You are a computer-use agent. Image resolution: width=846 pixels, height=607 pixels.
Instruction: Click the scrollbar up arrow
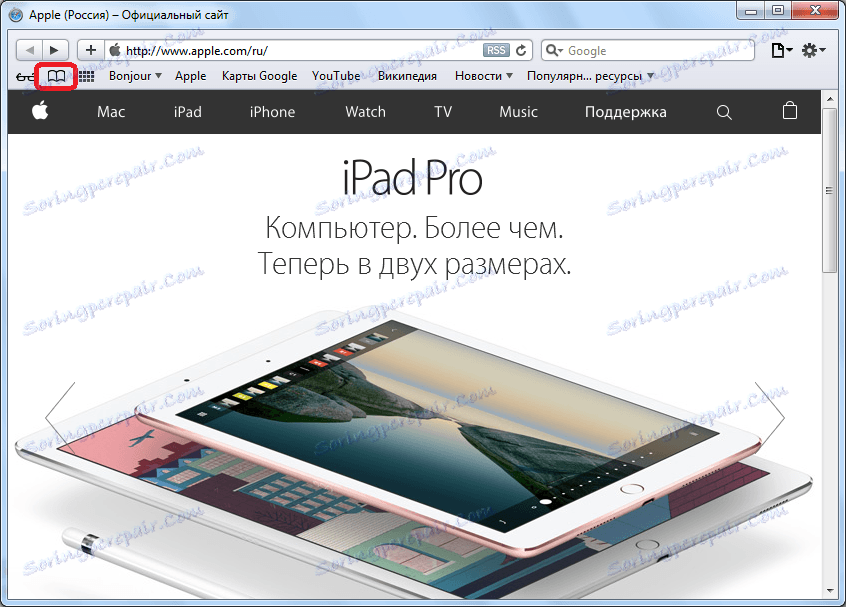829,99
